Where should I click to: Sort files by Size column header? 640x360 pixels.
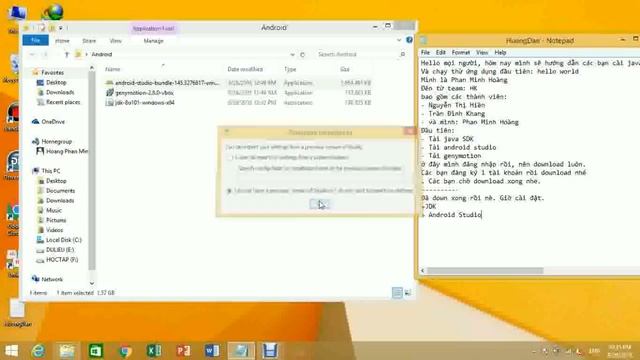pyautogui.click(x=345, y=69)
